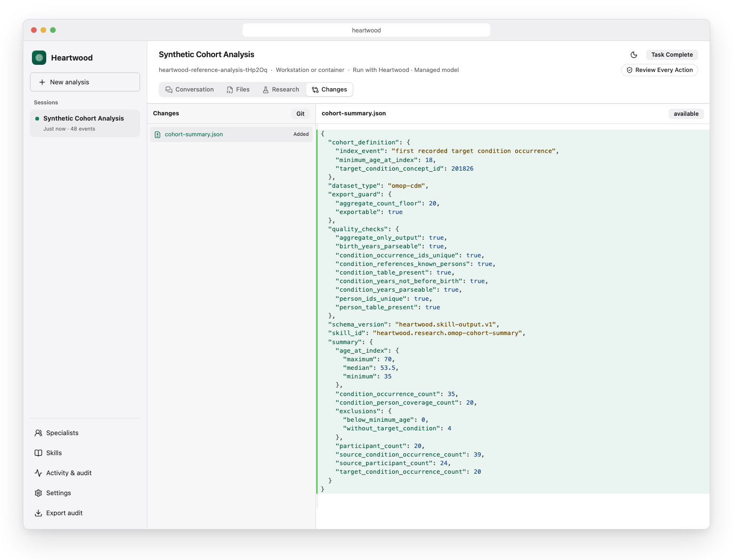Screen dimensions: 733x560
Task: Click the Task Complete badge
Action: coord(672,55)
